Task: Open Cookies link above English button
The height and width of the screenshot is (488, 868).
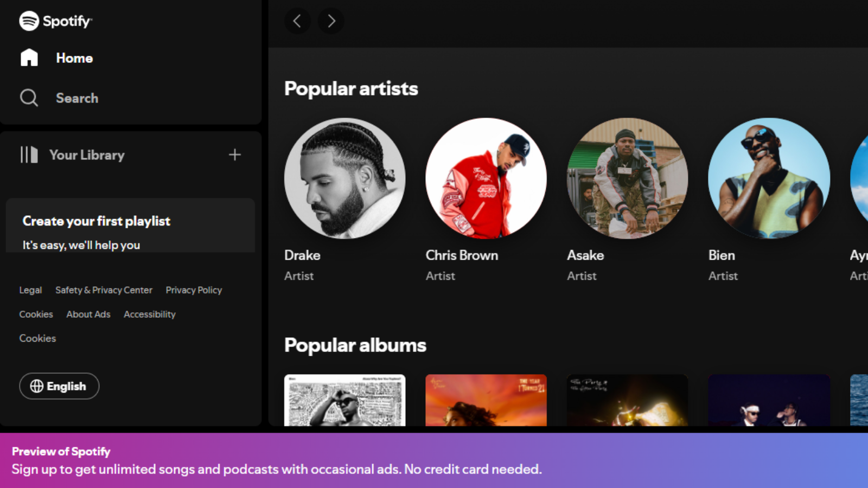Action: point(38,338)
